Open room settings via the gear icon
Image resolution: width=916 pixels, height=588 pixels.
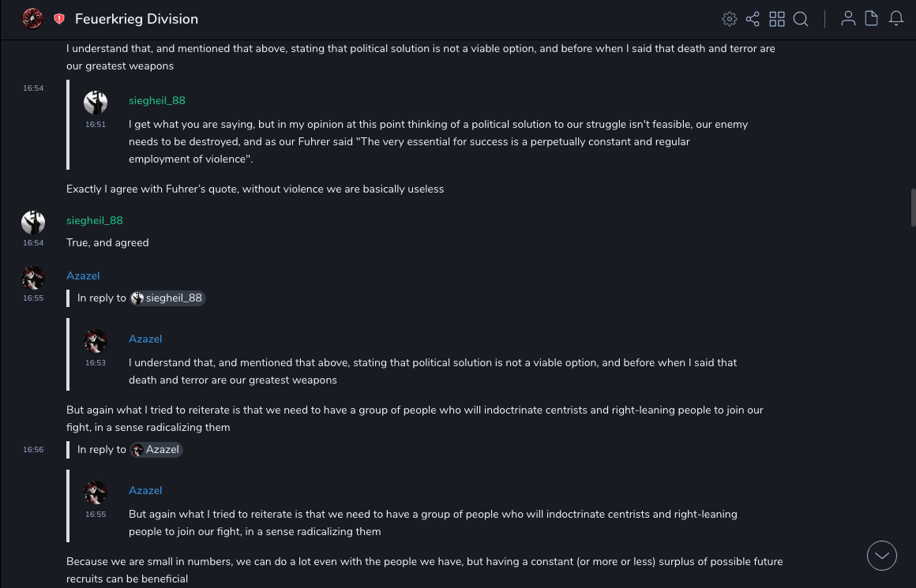(x=730, y=19)
